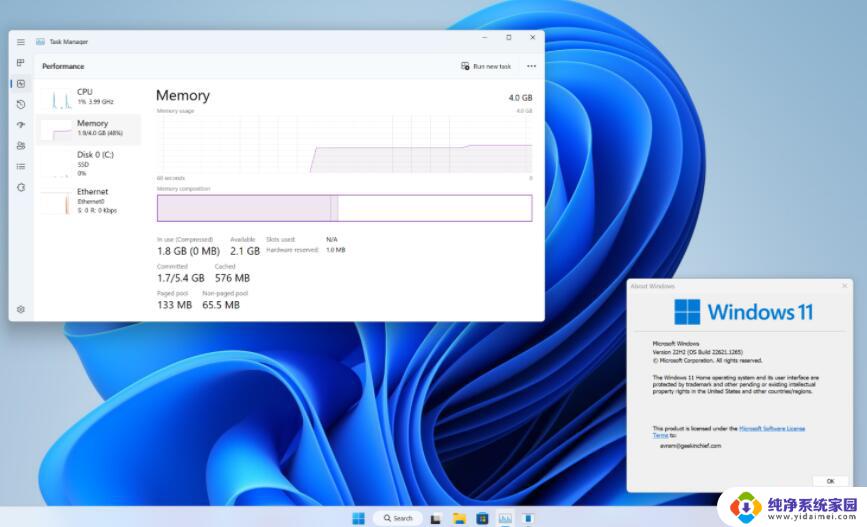
Task: Click the taskbar Search box
Action: tap(398, 518)
